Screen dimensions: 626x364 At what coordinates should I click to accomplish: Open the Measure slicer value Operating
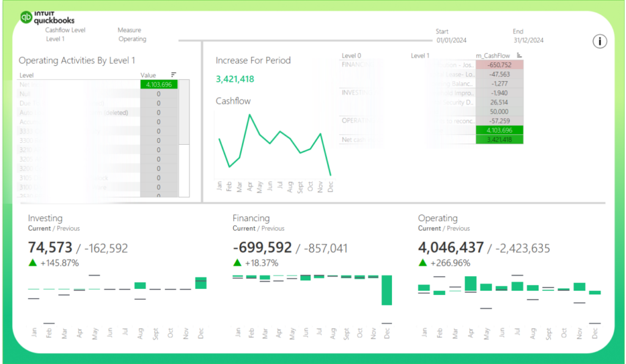click(x=132, y=39)
